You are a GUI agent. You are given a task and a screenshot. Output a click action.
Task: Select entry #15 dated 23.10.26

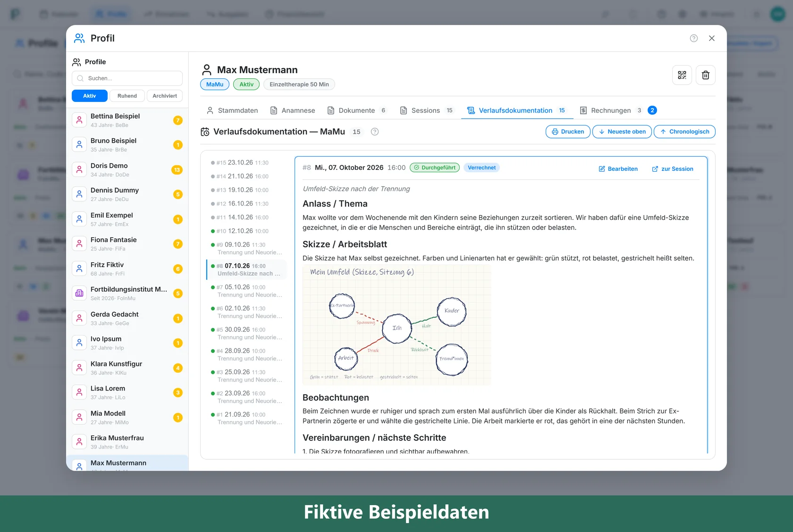coord(246,163)
